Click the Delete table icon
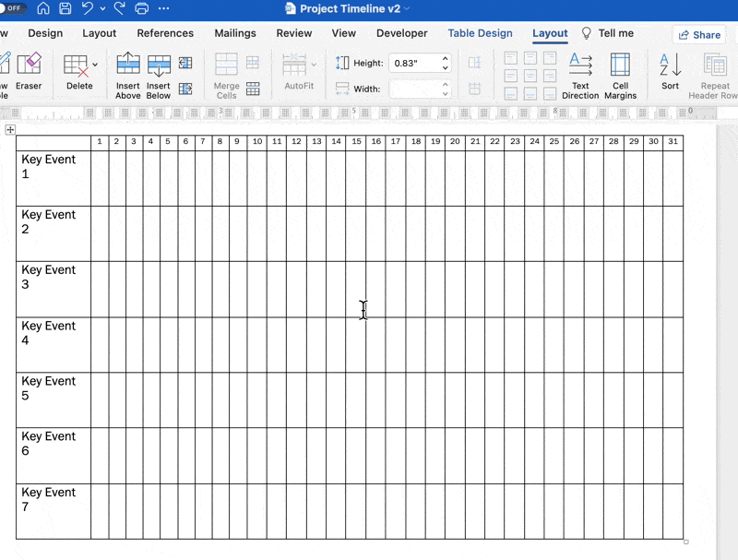738x560 pixels. [77, 66]
